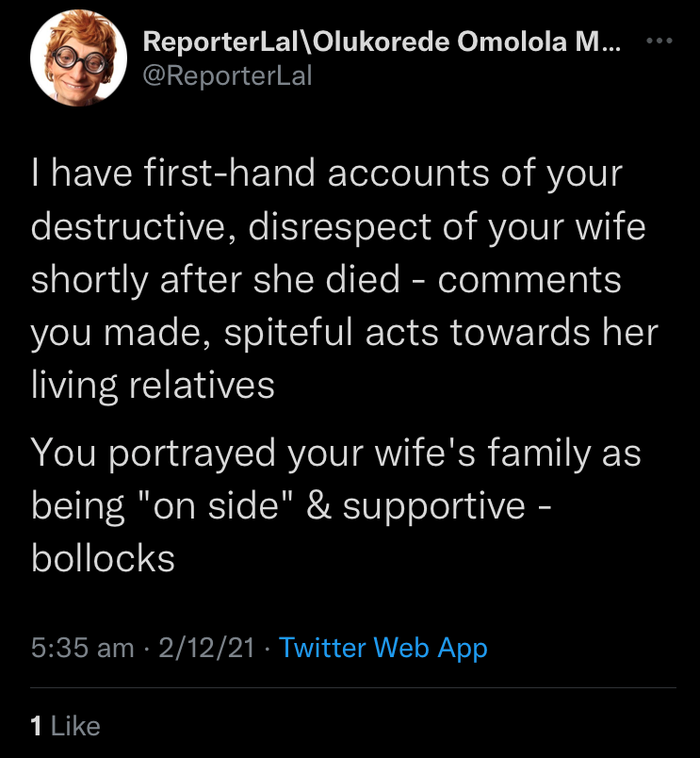The image size is (700, 758).
Task: Click the word "bollocks" in the tweet
Action: pos(104,558)
